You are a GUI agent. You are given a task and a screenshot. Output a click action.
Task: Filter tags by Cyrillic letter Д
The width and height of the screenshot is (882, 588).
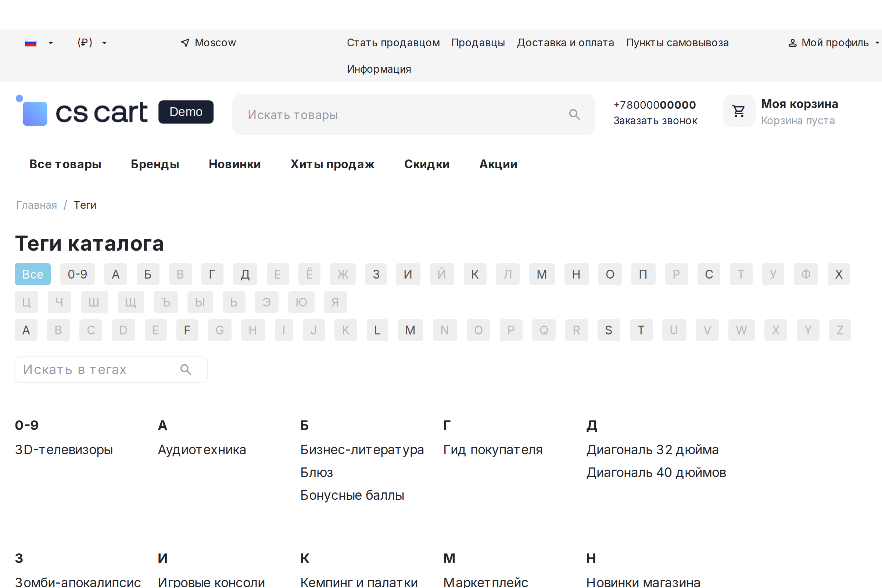[245, 274]
